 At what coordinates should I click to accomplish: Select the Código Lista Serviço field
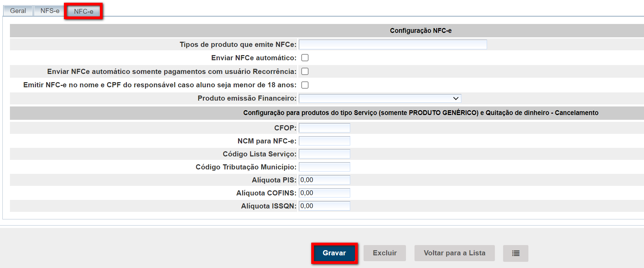tap(324, 154)
